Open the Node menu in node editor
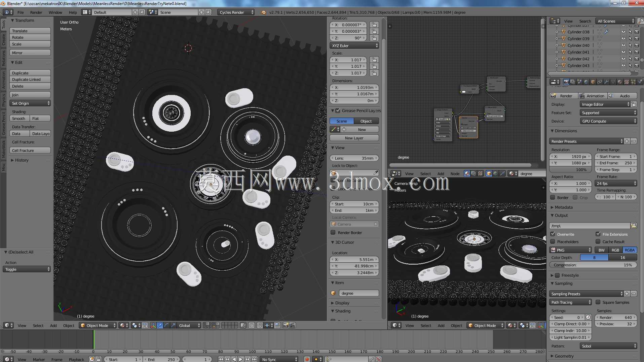 (x=455, y=174)
